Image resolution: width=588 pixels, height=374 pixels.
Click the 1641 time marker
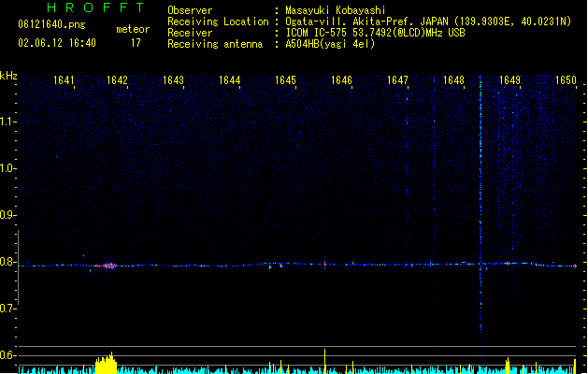point(64,80)
